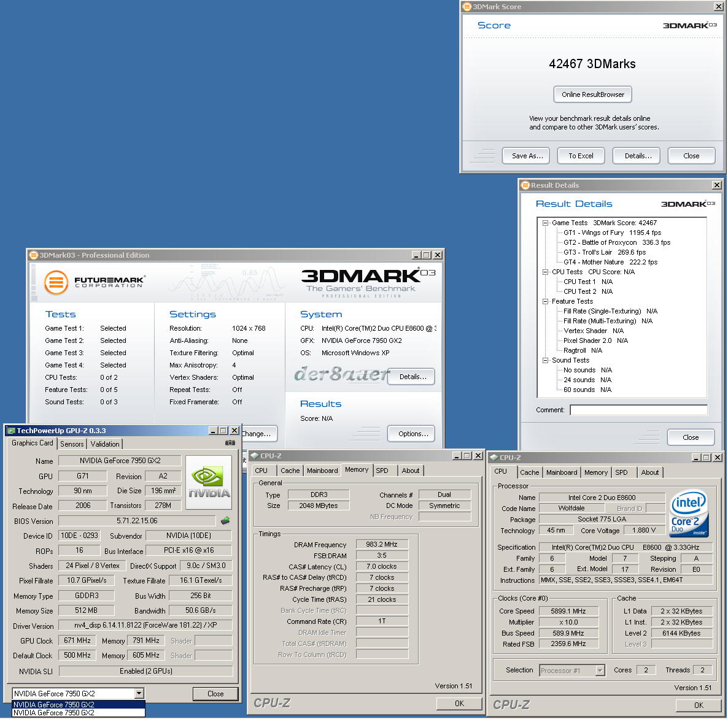The width and height of the screenshot is (728, 719).
Task: Select 'GT1 - Wings of Fury 1195.4 fps'
Action: 612,233
